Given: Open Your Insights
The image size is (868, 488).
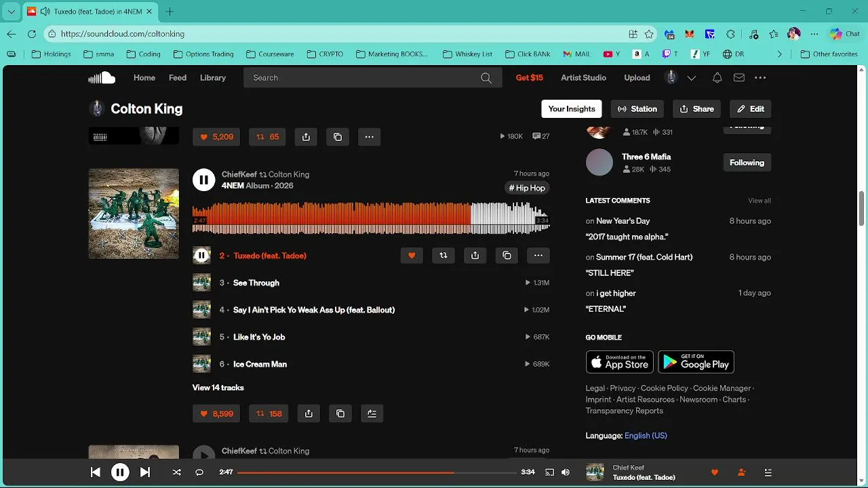Looking at the screenshot, I should click(572, 108).
